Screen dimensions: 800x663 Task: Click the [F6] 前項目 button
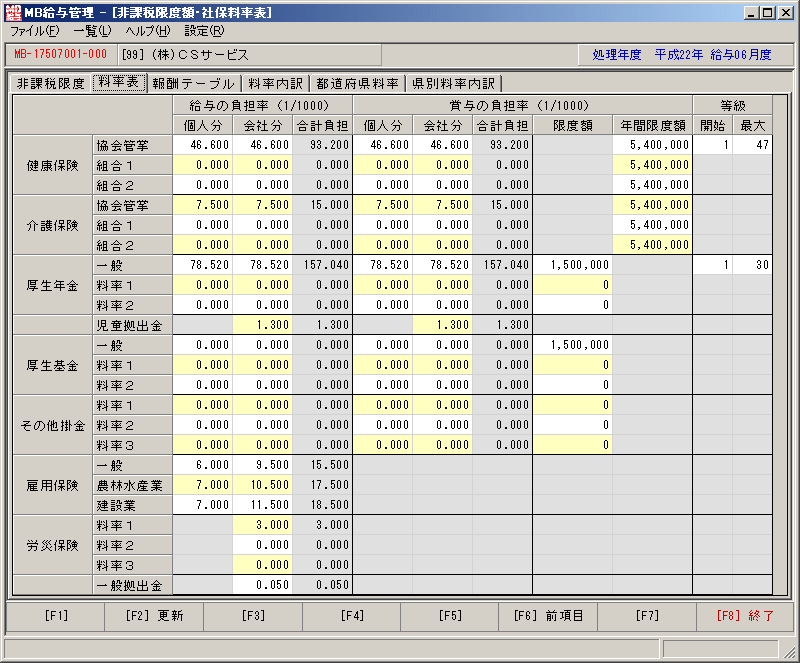548,616
